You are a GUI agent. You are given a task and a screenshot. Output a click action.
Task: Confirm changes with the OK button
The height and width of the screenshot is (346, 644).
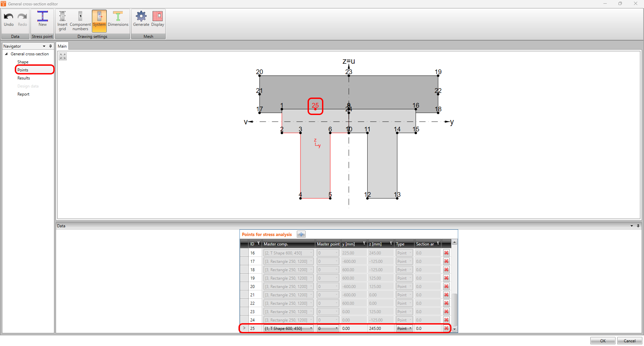(x=602, y=341)
